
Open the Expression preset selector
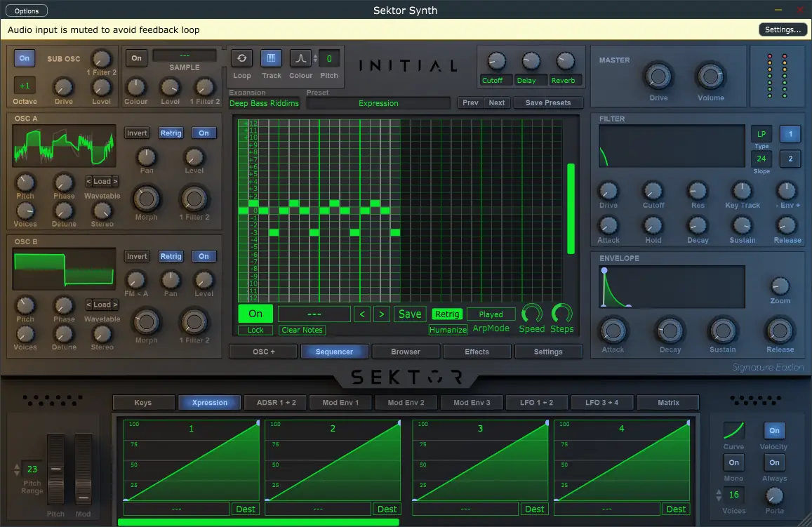378,102
